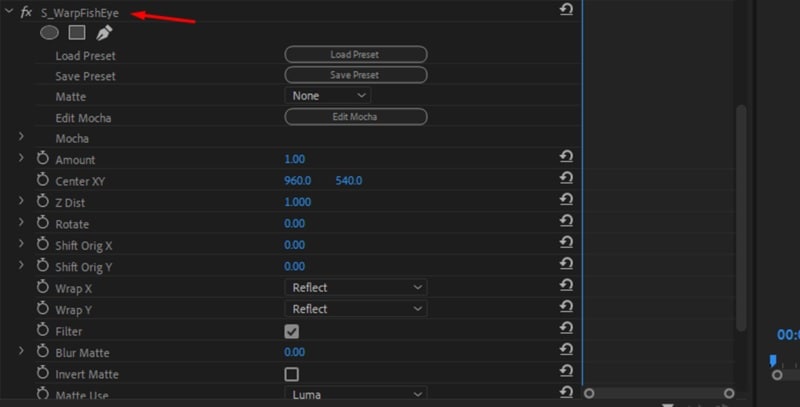This screenshot has width=800, height=407.
Task: Select the rectangle mask tool
Action: pos(77,33)
